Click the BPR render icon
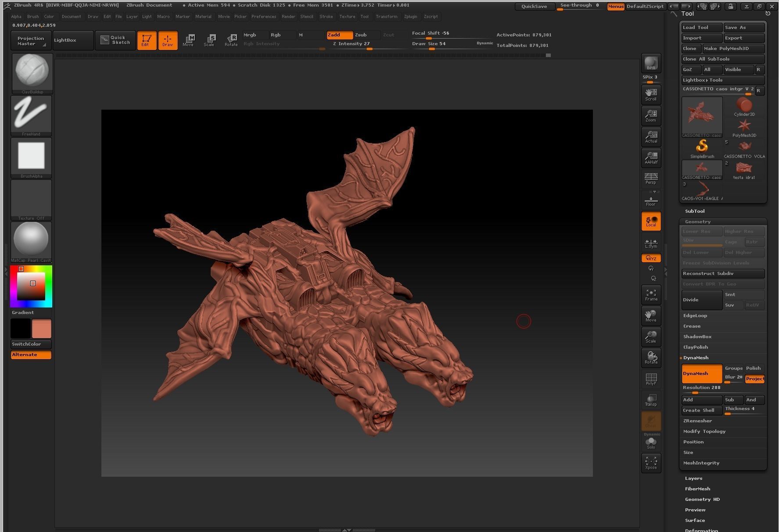Image resolution: width=779 pixels, height=532 pixels. click(x=651, y=63)
